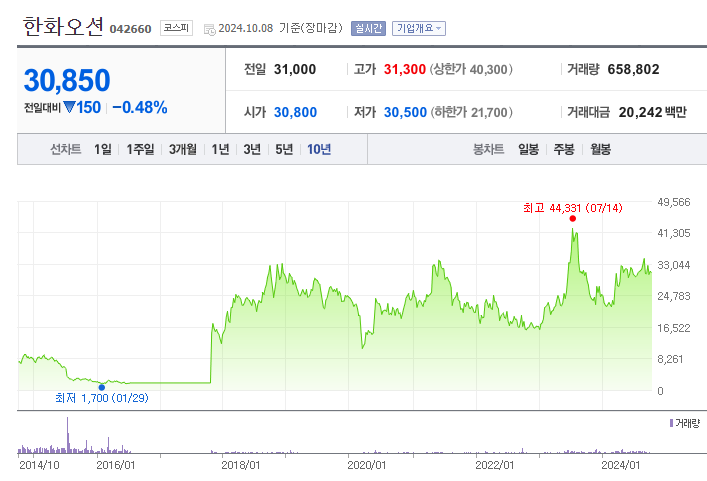This screenshot has width=707, height=481.
Task: Click the 봉차트 label
Action: point(488,149)
